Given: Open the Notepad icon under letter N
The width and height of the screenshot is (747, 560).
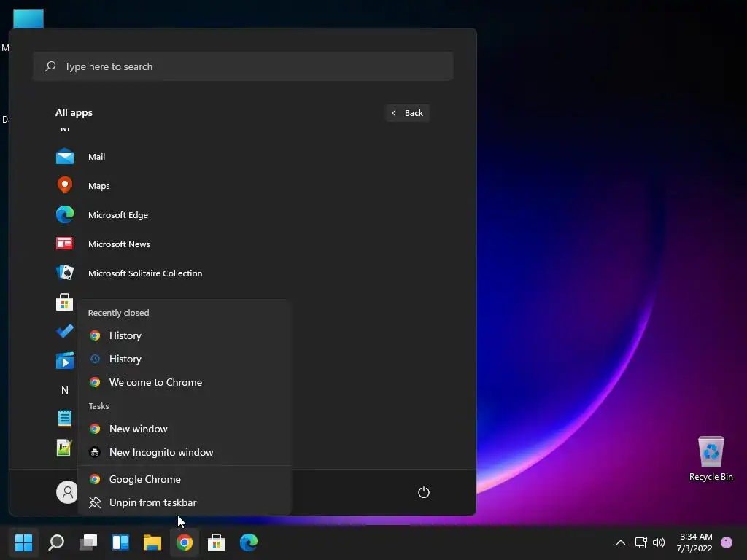Looking at the screenshot, I should point(65,419).
